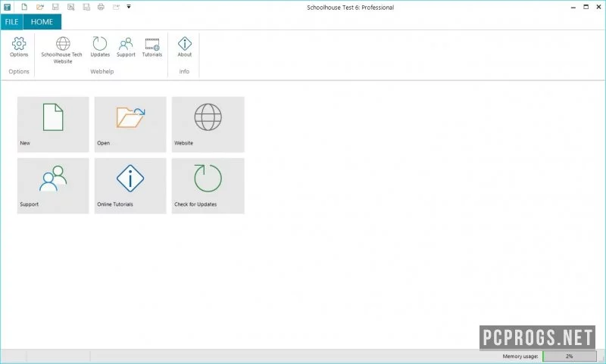Click the Support tile on start page
The width and height of the screenshot is (606, 364).
[53, 185]
